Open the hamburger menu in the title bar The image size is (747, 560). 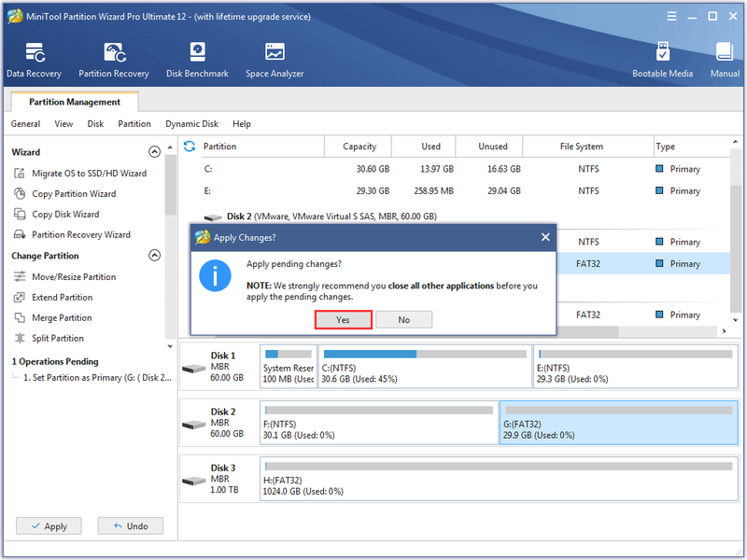pos(671,17)
